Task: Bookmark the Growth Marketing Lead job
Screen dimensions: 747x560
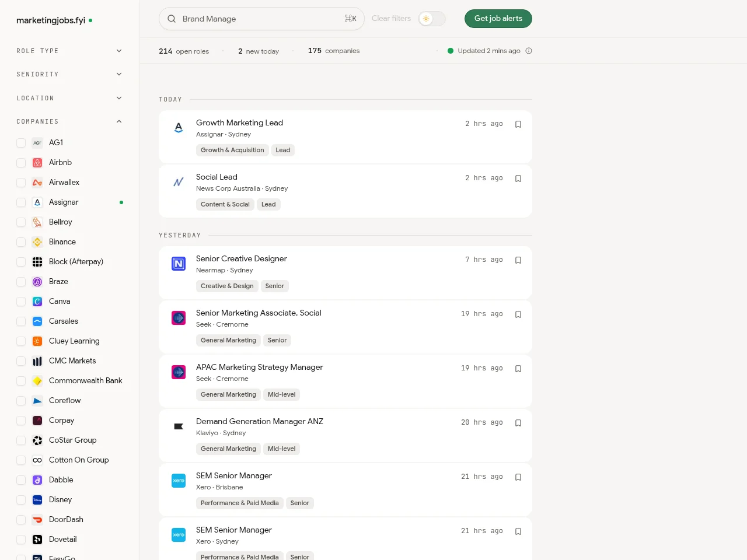Action: pos(518,124)
